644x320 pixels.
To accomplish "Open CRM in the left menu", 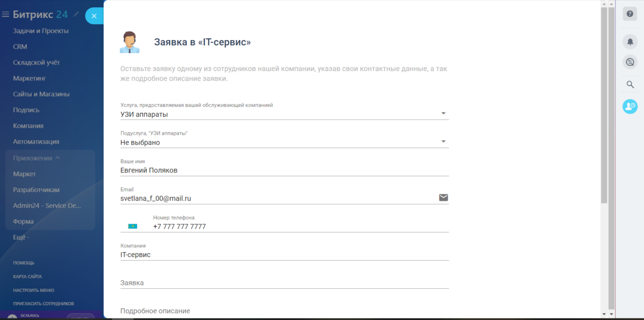I will 20,47.
